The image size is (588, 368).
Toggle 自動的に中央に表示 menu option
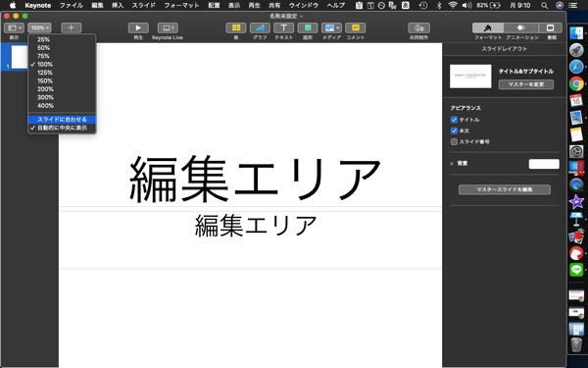tap(62, 128)
